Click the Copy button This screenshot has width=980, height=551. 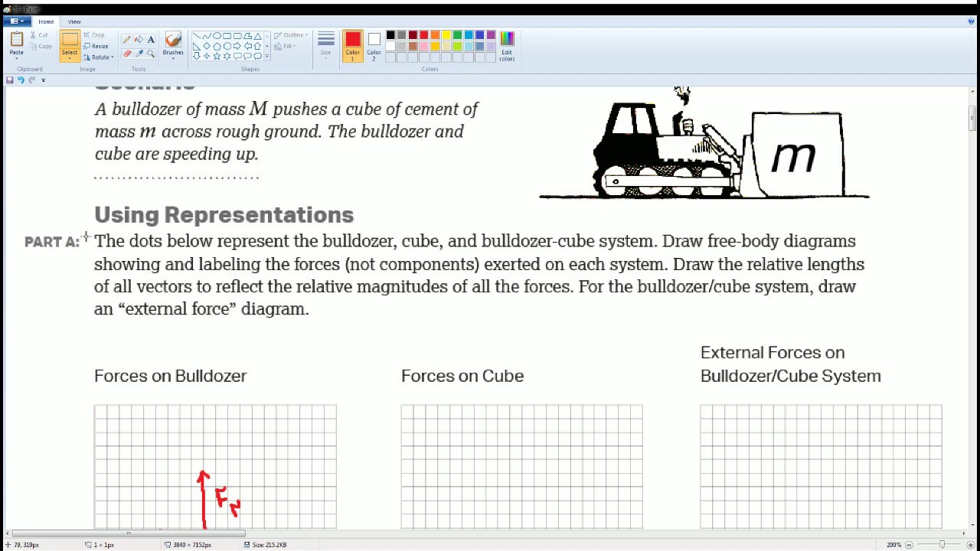41,46
